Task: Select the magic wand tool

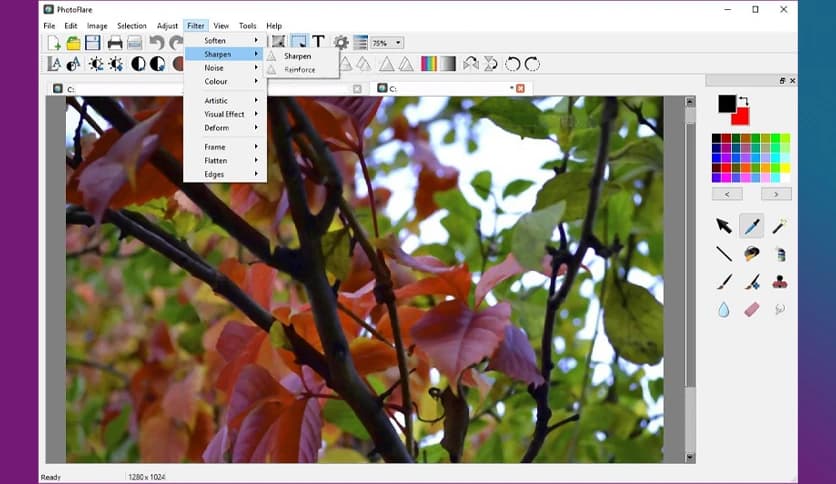Action: [x=779, y=226]
